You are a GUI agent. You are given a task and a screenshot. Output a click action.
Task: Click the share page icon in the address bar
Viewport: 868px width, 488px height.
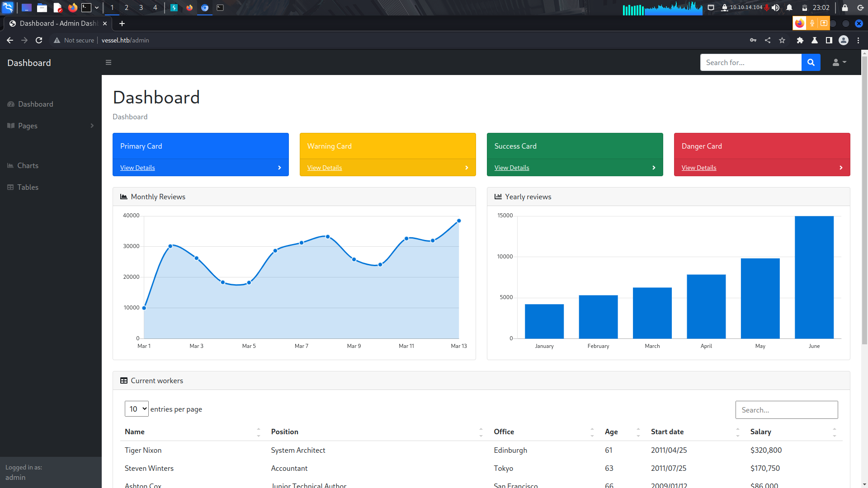[x=768, y=40]
